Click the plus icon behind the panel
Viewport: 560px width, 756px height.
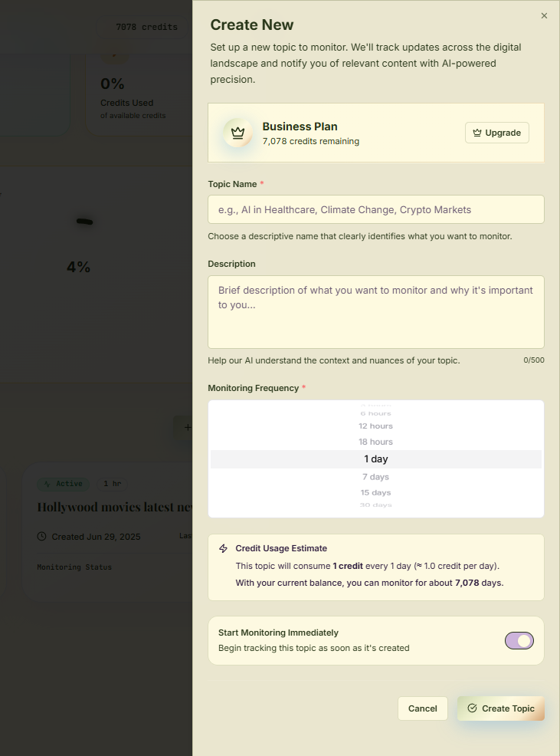(x=187, y=427)
